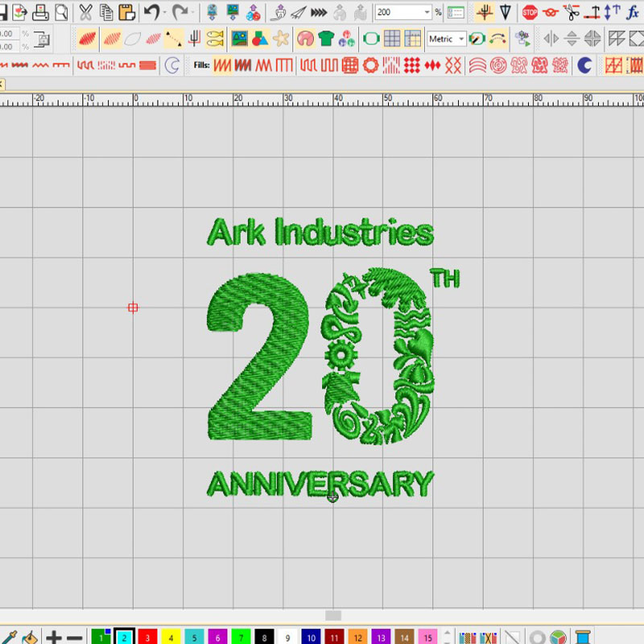Viewport: 644px width, 644px height.
Task: Click the Export Design icon with flower
Action: [x=19, y=12]
